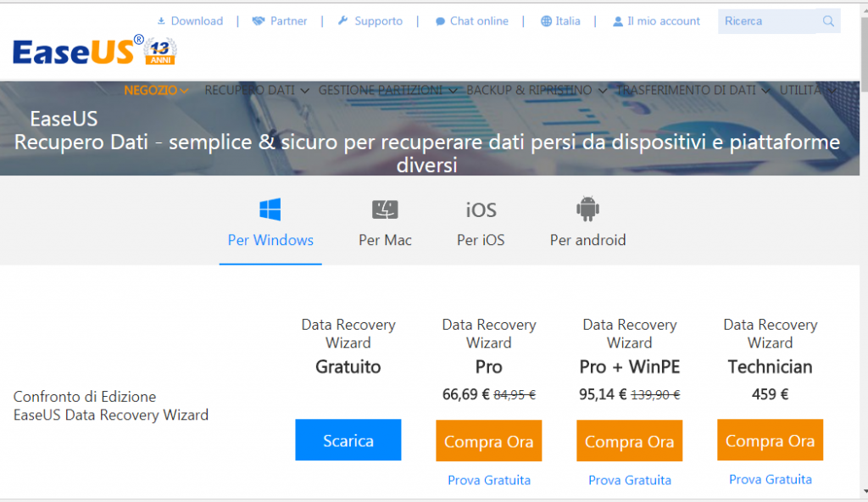Expand the NEGOZIO menu chevron
Screen dimensions: 868x502
(x=184, y=91)
